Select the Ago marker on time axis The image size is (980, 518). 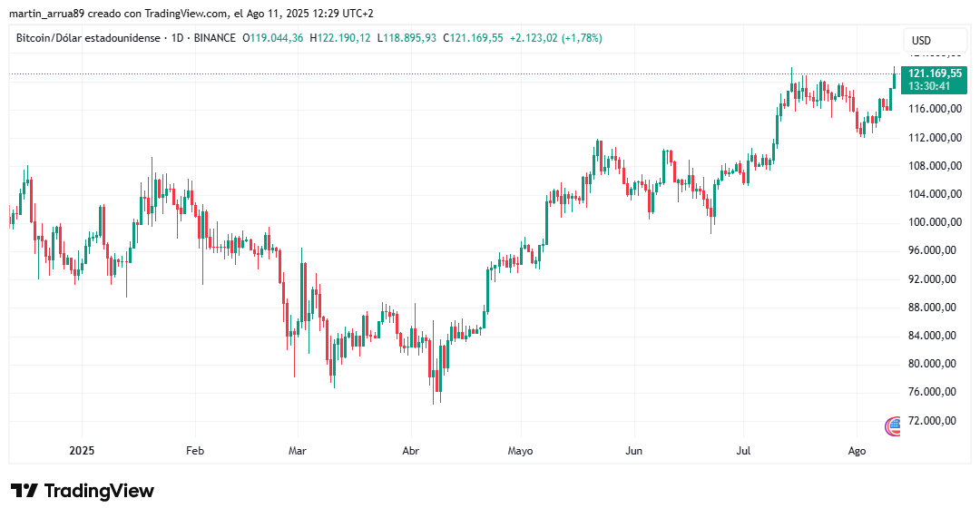click(x=857, y=451)
